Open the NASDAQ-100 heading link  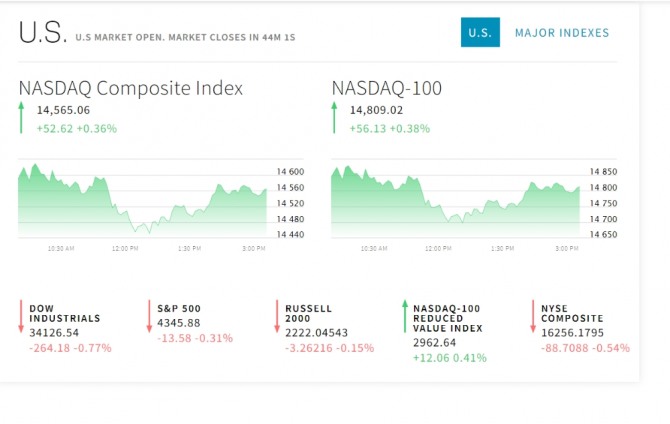(386, 88)
